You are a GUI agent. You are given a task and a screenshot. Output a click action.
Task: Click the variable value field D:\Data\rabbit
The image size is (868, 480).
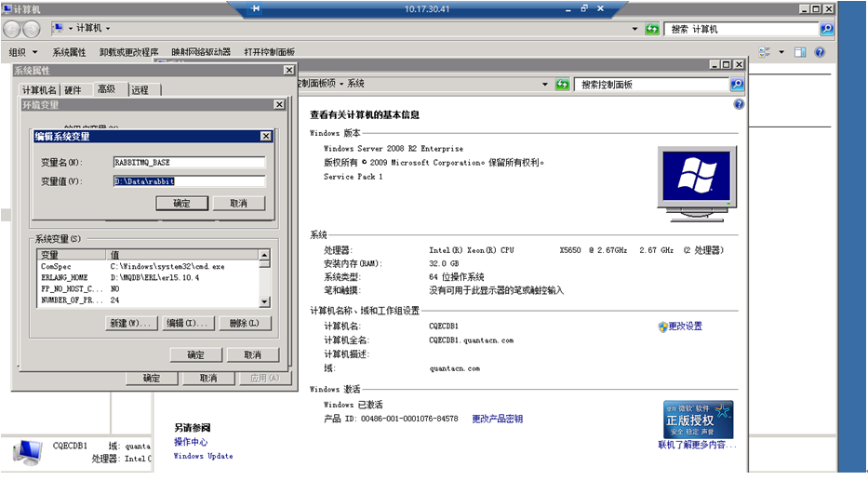189,181
